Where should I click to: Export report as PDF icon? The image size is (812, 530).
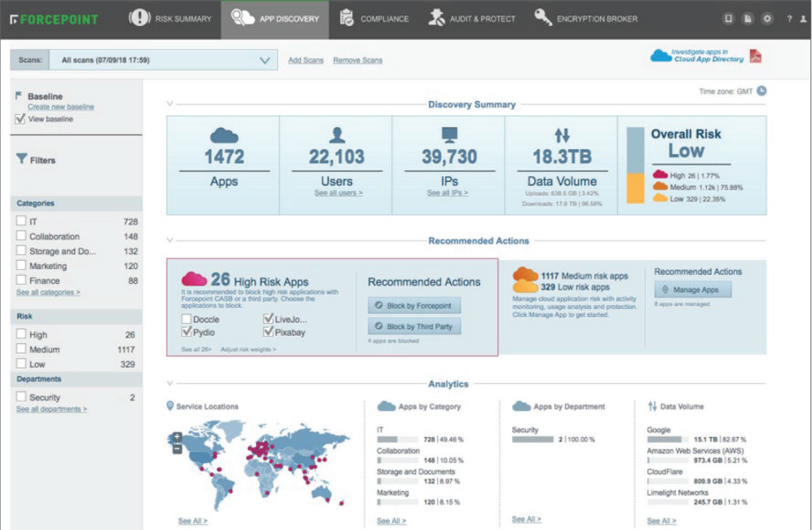[x=756, y=55]
